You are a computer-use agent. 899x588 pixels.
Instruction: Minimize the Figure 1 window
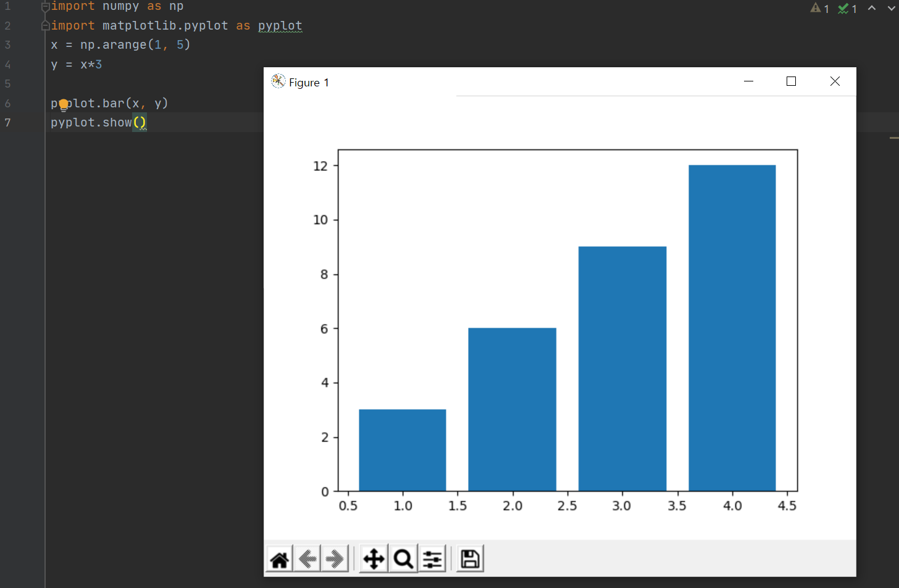[748, 81]
